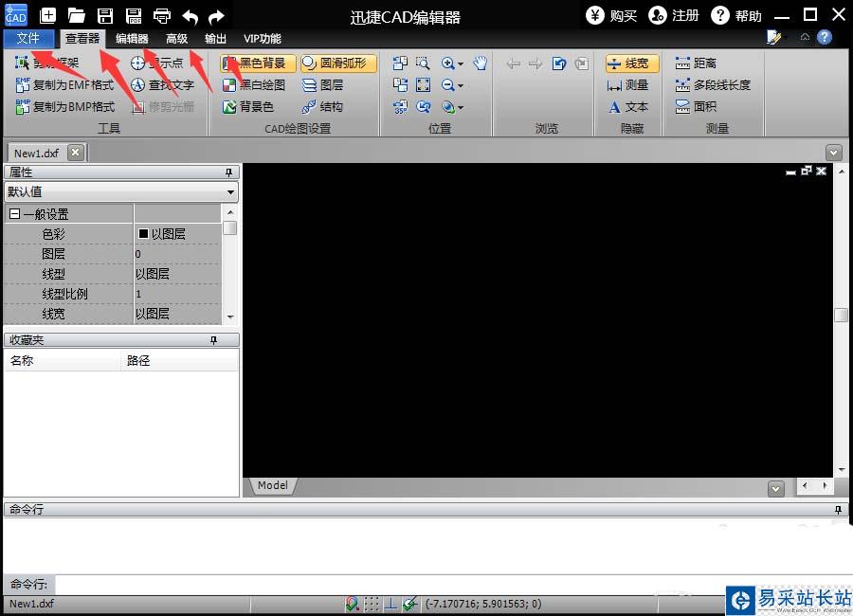Click 复制为BMP格式 tool
The height and width of the screenshot is (616, 853).
tap(64, 107)
